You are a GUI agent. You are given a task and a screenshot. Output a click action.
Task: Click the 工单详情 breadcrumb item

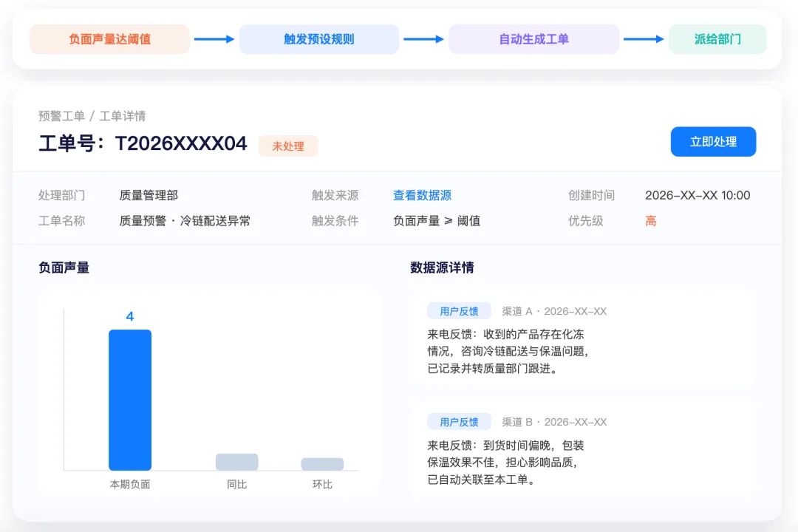pos(123,116)
